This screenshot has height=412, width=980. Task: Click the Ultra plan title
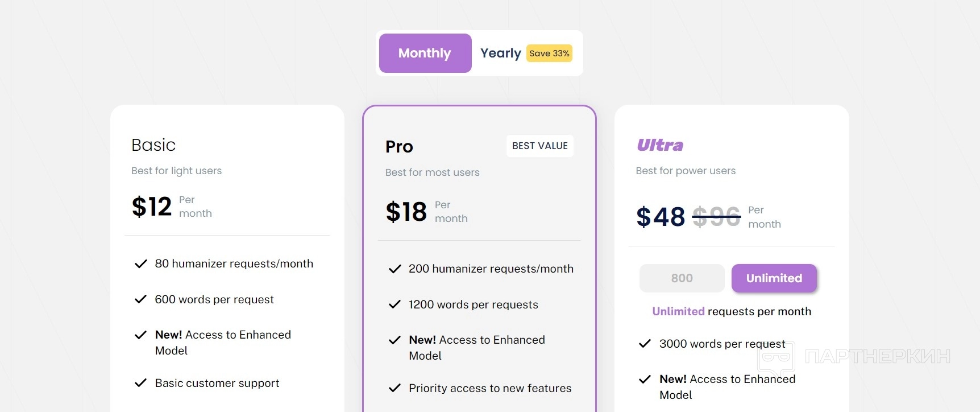[x=660, y=145]
